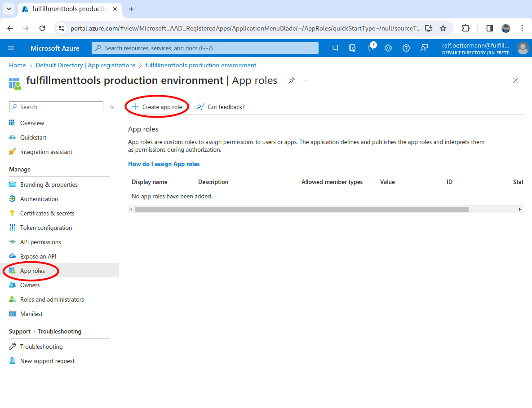Open the How do I assign App roles link

tap(164, 164)
